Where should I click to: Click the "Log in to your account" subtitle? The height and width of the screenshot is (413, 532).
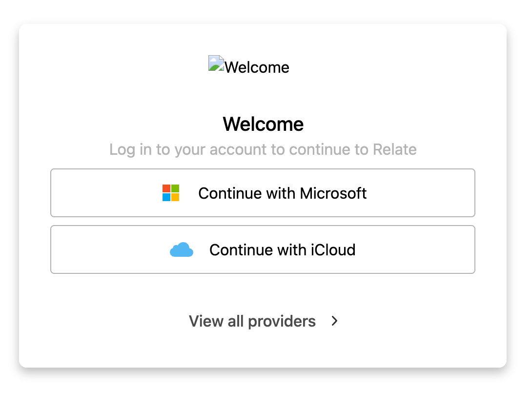tap(263, 149)
